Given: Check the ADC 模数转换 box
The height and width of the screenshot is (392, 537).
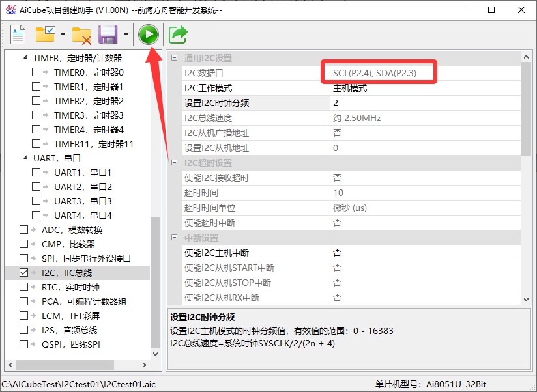Looking at the screenshot, I should click(x=23, y=229).
